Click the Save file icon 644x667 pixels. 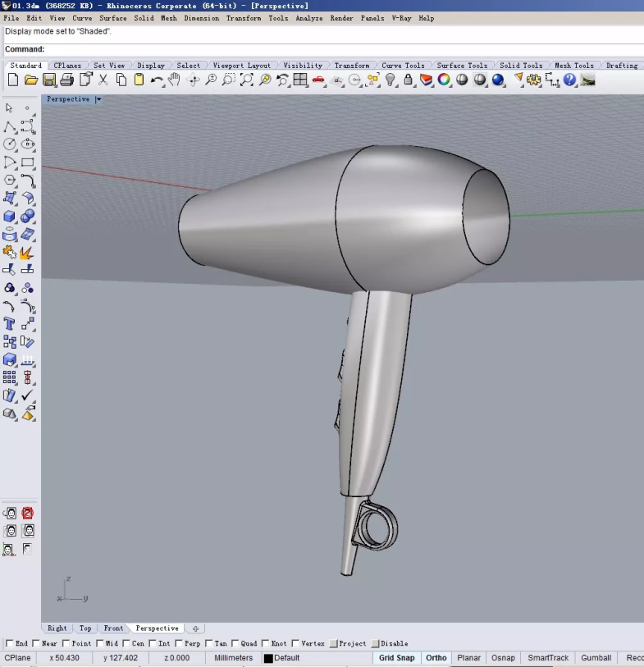49,80
